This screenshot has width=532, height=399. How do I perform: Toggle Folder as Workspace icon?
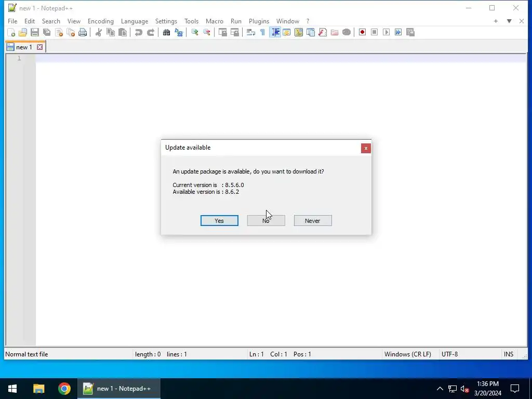tap(335, 32)
